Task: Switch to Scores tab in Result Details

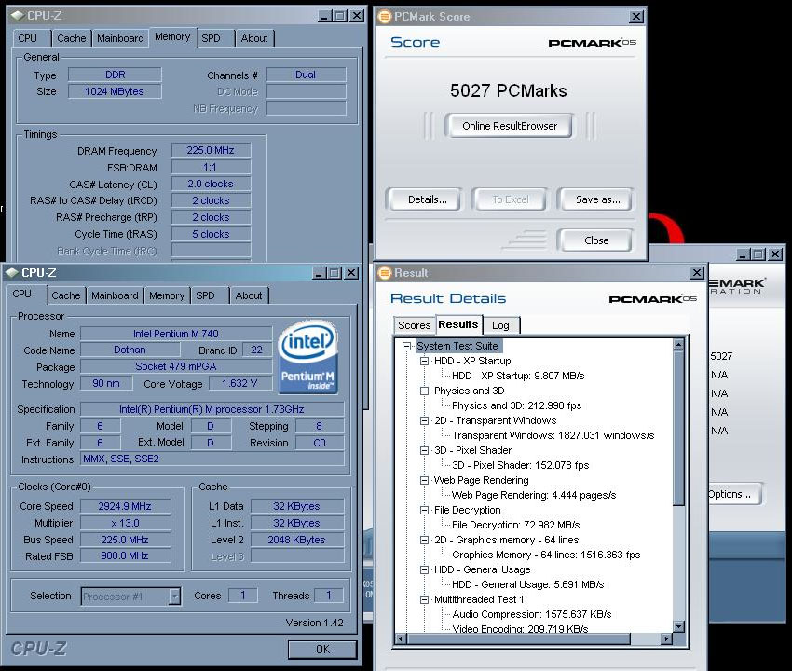Action: (415, 325)
